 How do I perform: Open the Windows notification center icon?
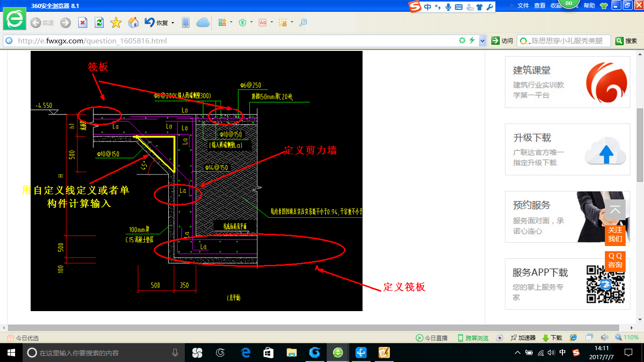coord(628,353)
